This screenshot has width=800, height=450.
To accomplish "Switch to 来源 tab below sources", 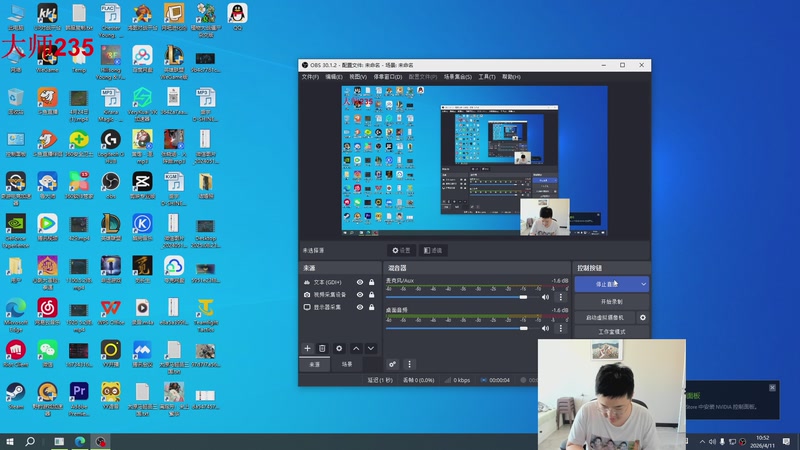I will click(315, 364).
